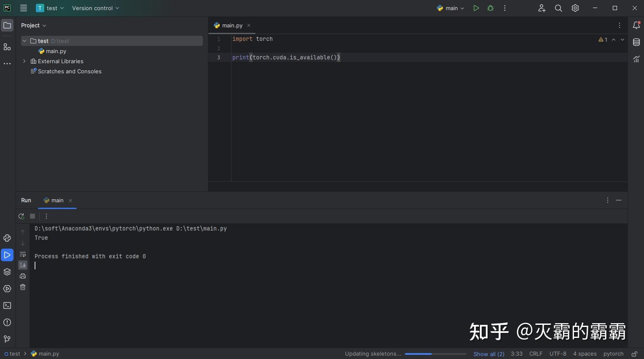Open the Structure tool window icon
Image resolution: width=644 pixels, height=359 pixels.
click(x=7, y=47)
